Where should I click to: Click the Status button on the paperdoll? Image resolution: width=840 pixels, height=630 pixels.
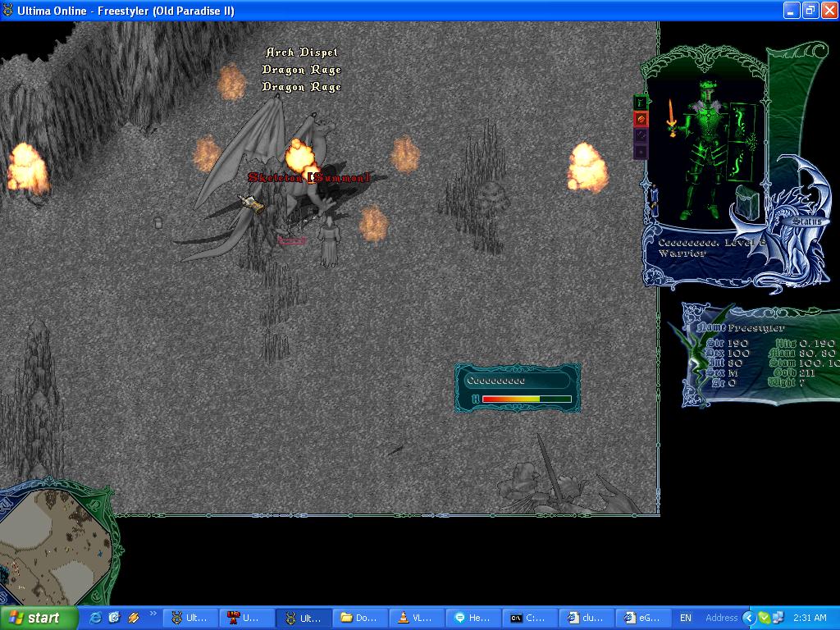[806, 221]
